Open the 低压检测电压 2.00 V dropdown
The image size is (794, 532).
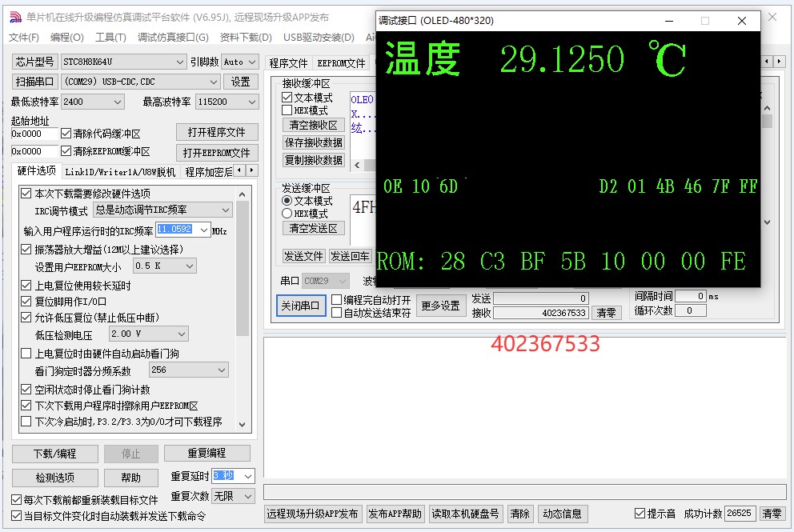point(148,334)
